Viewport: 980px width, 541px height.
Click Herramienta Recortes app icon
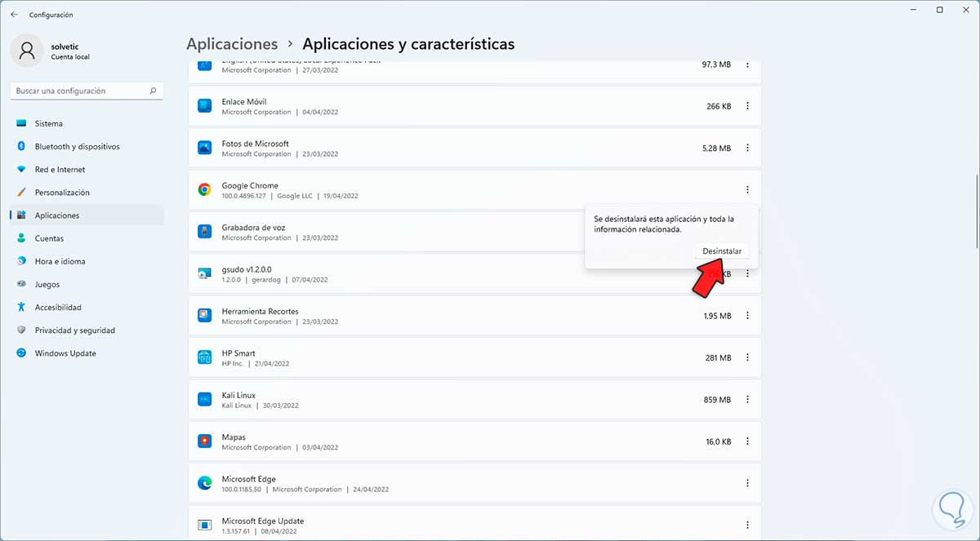click(205, 316)
